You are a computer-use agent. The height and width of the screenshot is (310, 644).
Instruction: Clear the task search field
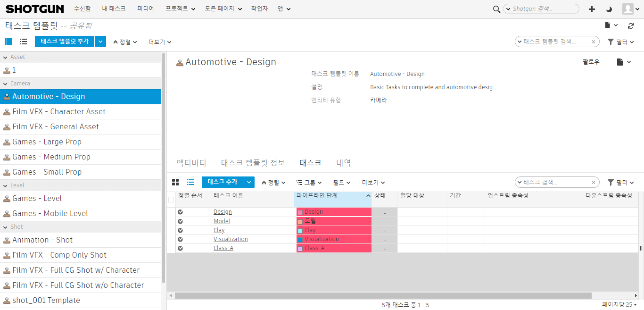point(594,182)
